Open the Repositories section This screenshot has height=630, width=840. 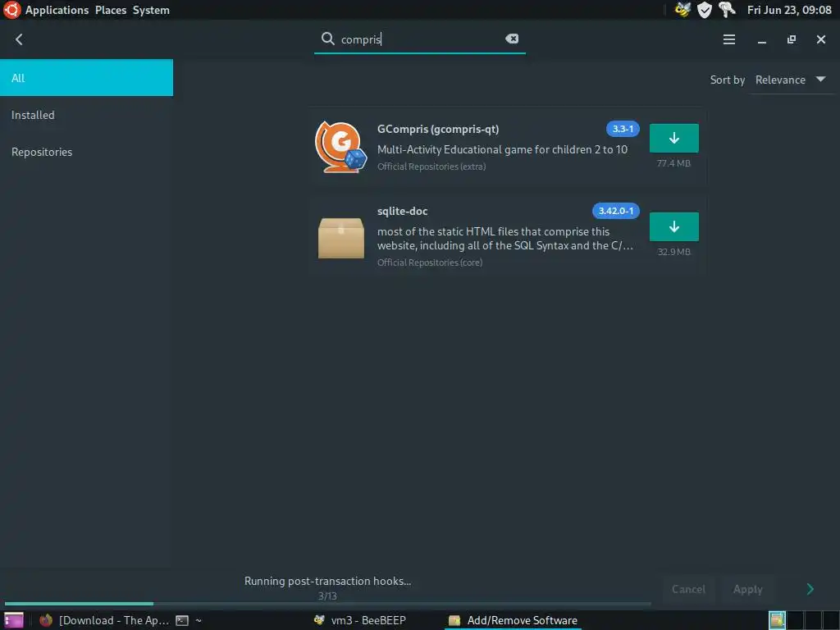[86, 152]
